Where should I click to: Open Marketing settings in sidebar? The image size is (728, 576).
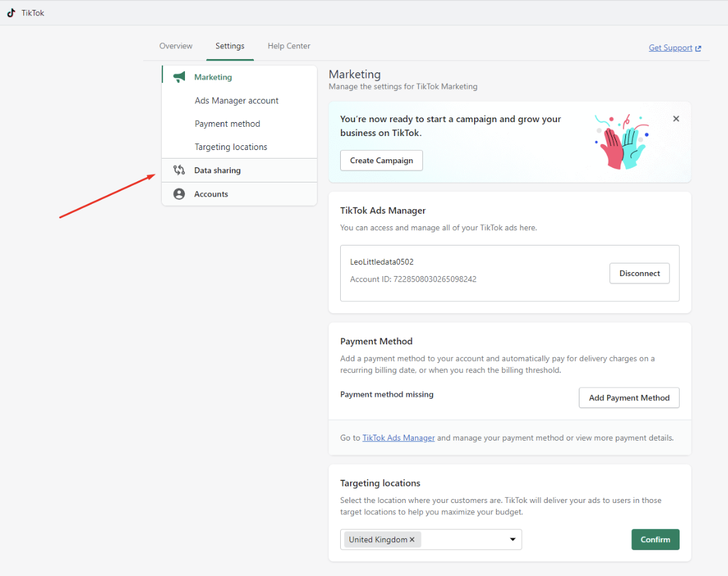pyautogui.click(x=239, y=77)
